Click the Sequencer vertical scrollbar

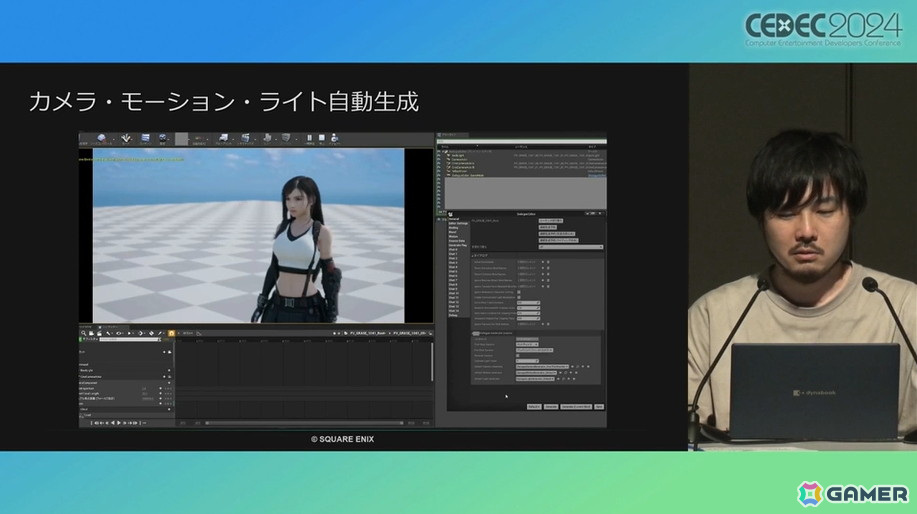point(432,361)
